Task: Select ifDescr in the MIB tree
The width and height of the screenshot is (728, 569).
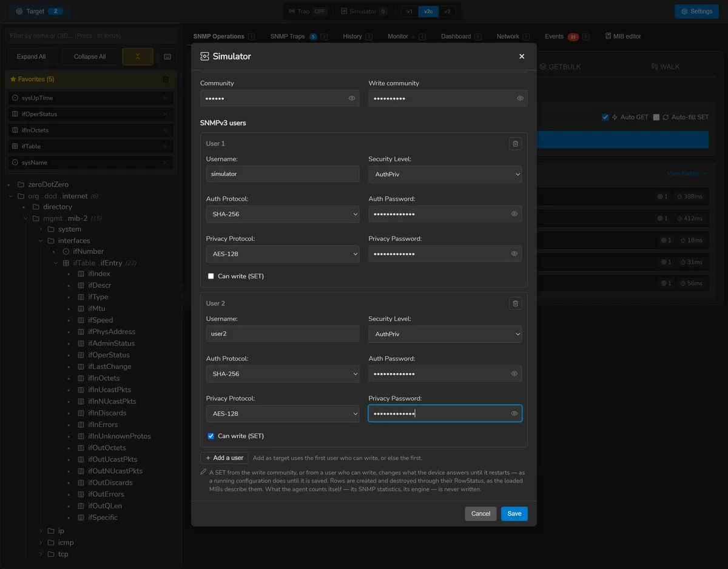Action: [x=99, y=286]
